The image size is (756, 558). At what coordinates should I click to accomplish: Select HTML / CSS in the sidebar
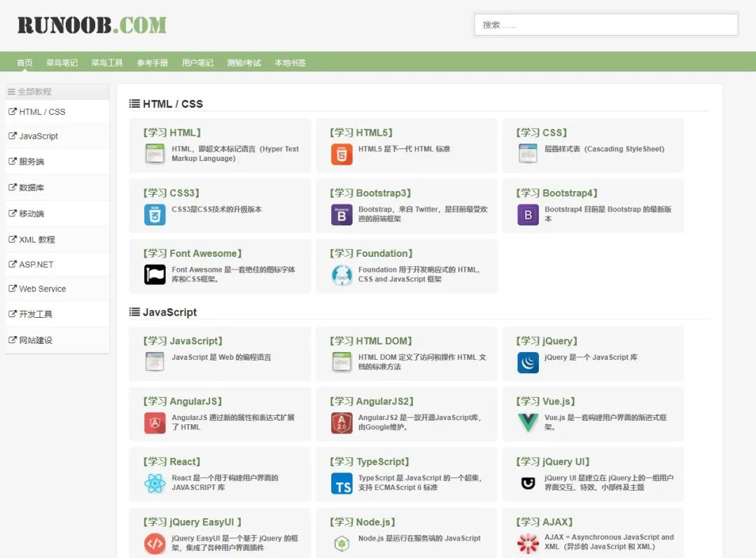(57, 112)
